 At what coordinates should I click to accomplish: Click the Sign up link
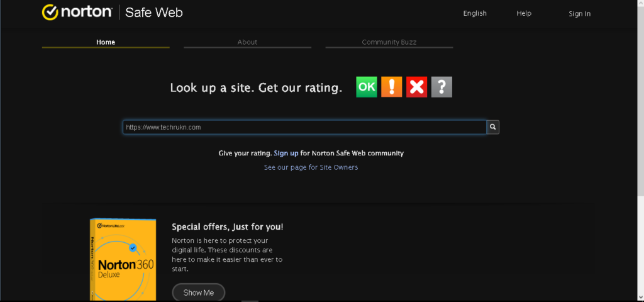pyautogui.click(x=286, y=154)
